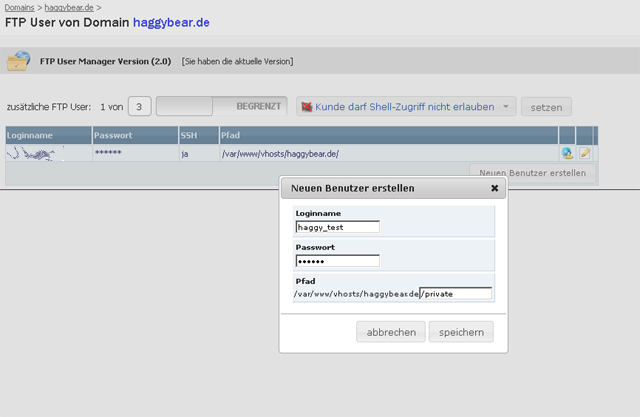Click the no-shell-access icon in the dropdown
This screenshot has height=417, width=640.
coord(306,106)
